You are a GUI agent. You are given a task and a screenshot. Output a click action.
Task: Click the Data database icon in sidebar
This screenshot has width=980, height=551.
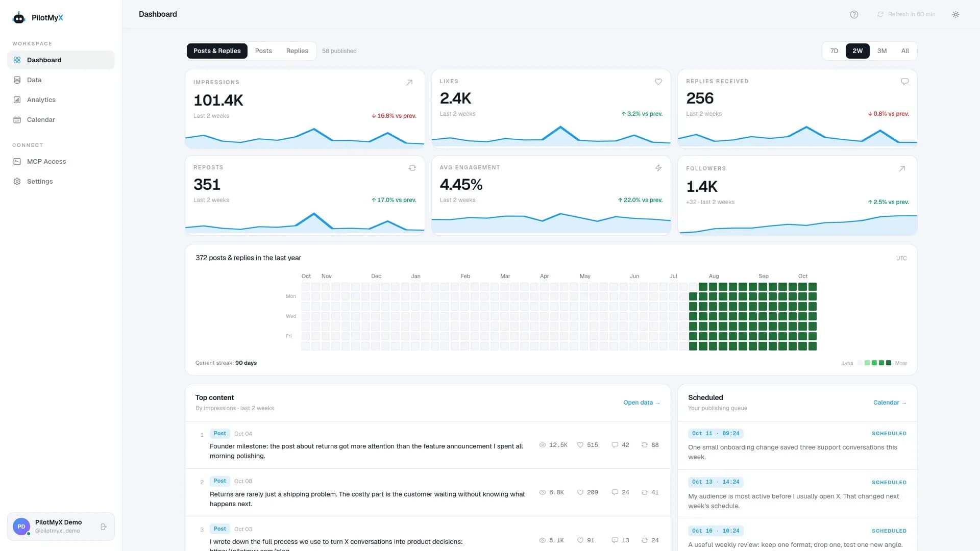click(x=17, y=80)
